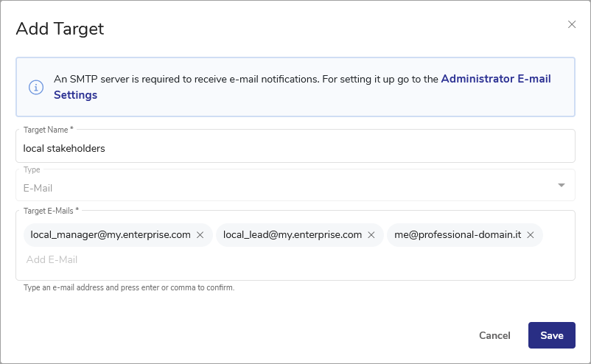Viewport: 591px width, 364px height.
Task: Click the e-mail helper text below the field
Action: (129, 288)
